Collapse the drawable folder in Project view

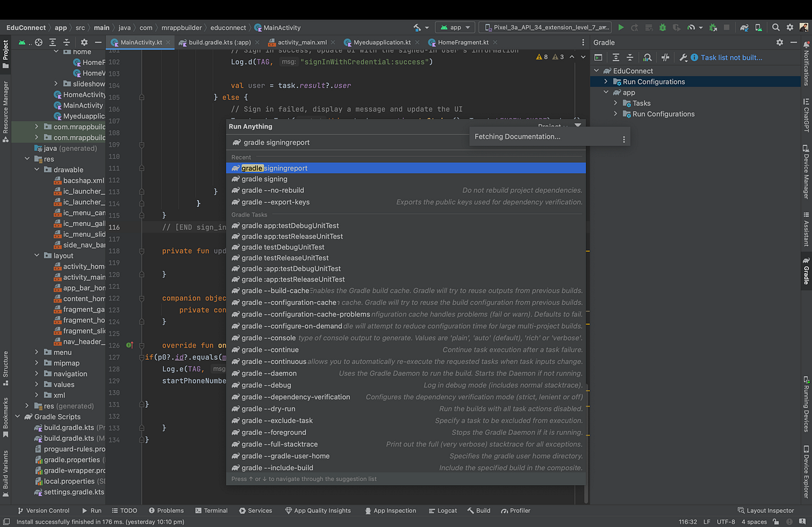coord(37,169)
